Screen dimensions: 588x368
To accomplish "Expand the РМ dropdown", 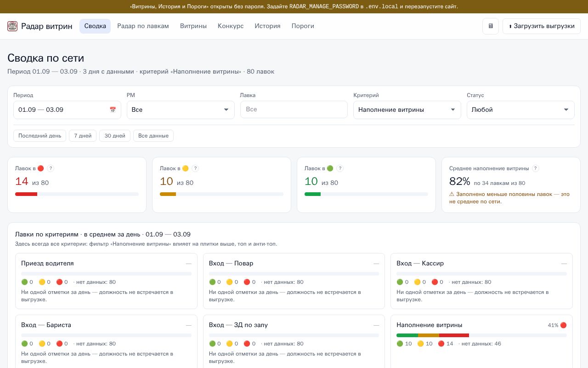I will (181, 110).
